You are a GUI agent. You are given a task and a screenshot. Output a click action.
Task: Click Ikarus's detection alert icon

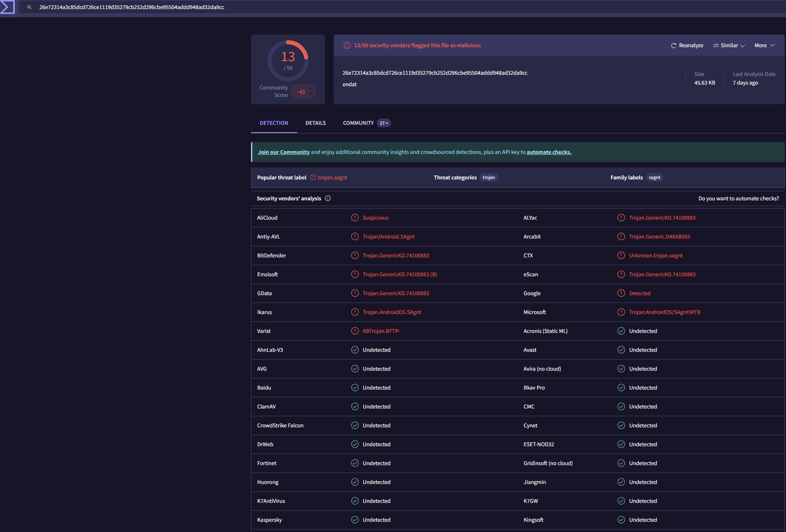tap(355, 312)
